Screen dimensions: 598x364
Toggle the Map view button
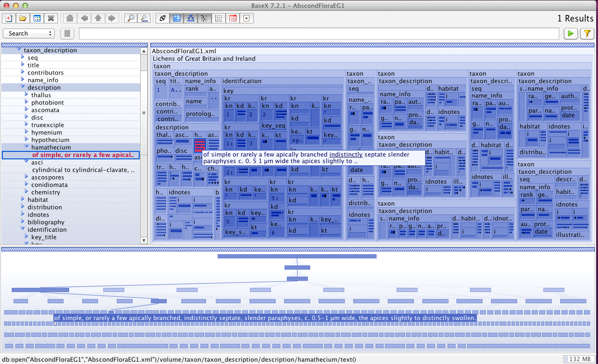pyautogui.click(x=177, y=19)
